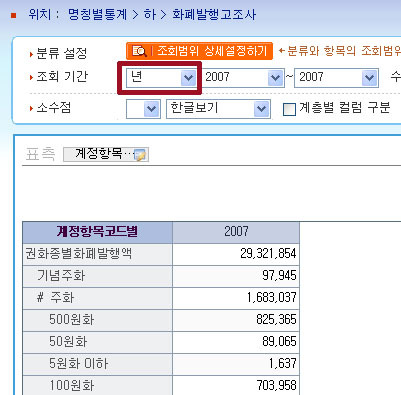
Task: Click the 분류 설정 label
Action: [61, 54]
